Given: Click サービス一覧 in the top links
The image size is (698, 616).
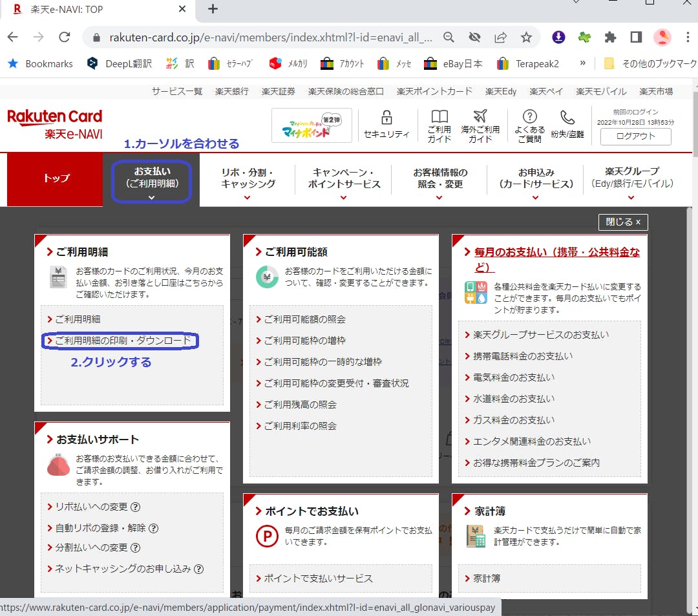Looking at the screenshot, I should click(176, 91).
